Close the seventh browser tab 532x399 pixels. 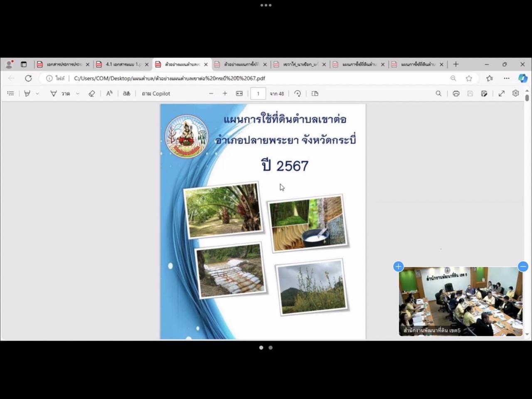coord(441,64)
